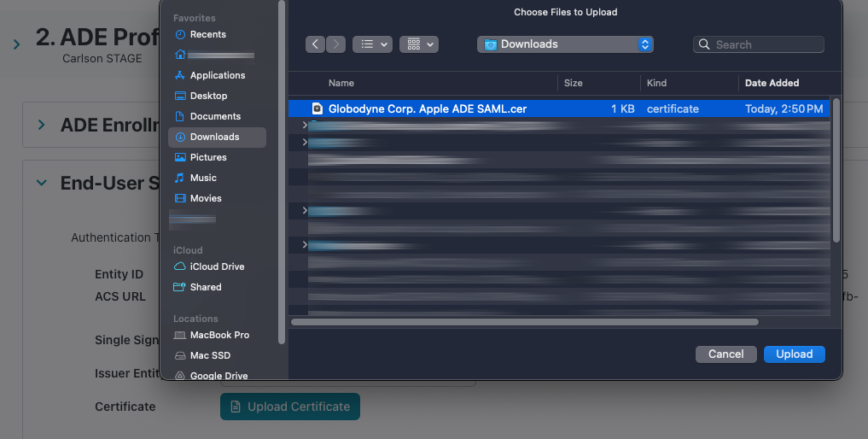
Task: Click the certificate file icon
Action: pyautogui.click(x=317, y=108)
